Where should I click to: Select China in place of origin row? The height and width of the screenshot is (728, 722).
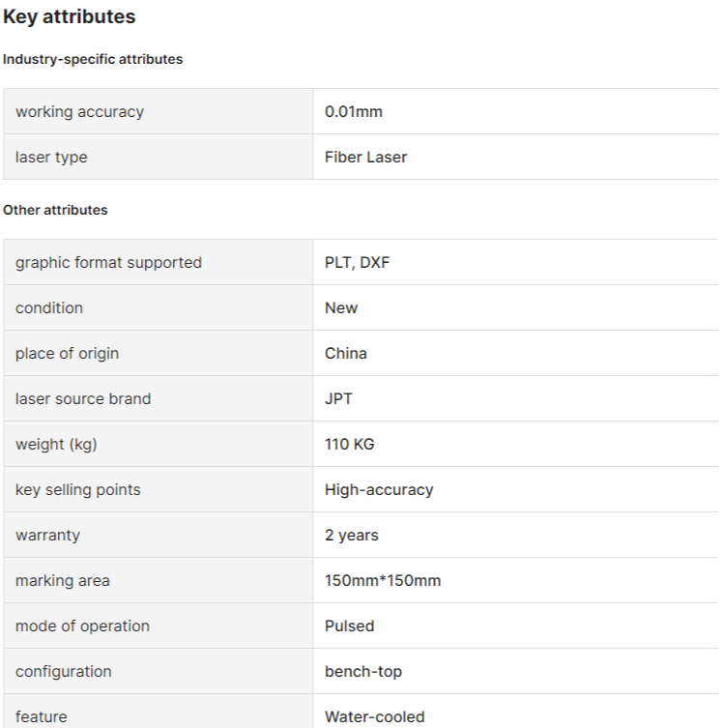point(346,354)
